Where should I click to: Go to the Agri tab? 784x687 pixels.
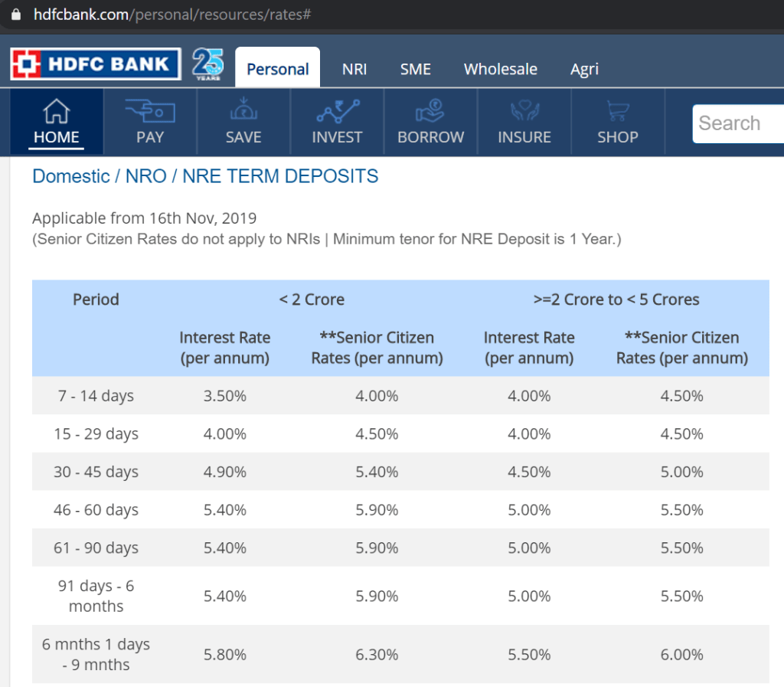[584, 69]
